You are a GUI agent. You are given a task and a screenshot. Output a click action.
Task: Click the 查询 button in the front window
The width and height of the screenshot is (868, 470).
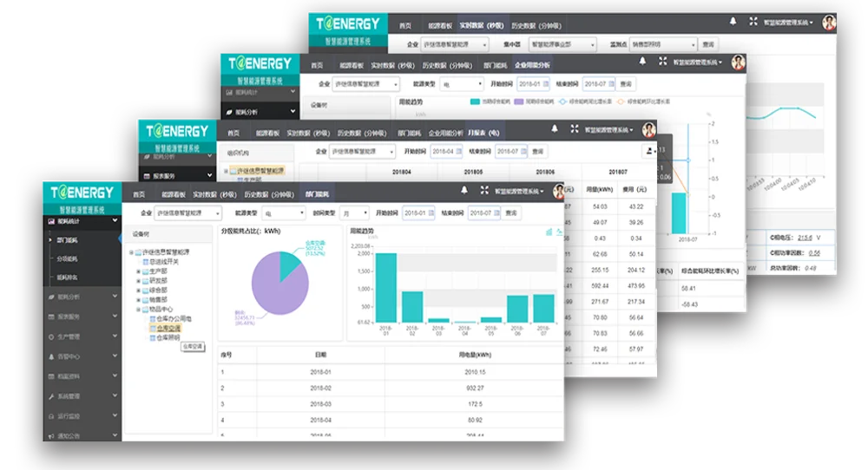tap(511, 212)
